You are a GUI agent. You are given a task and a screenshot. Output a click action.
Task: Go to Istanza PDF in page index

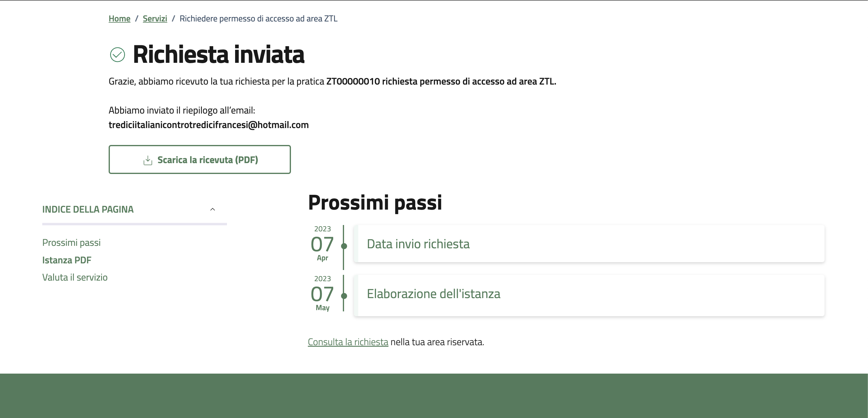point(67,260)
